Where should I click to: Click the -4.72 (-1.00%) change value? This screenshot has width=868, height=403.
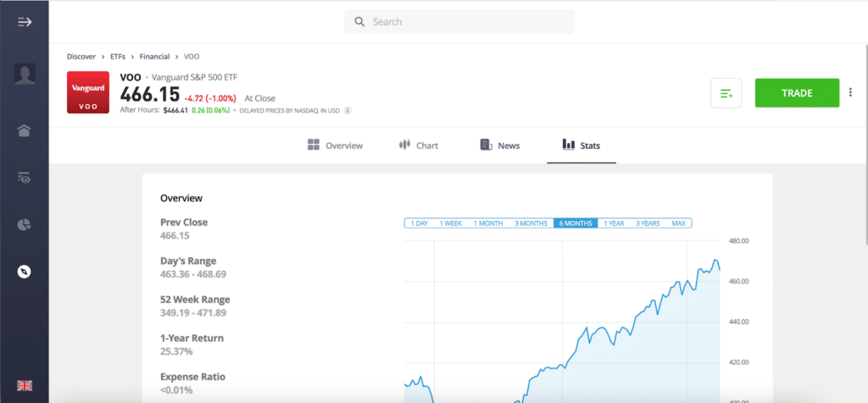point(210,98)
